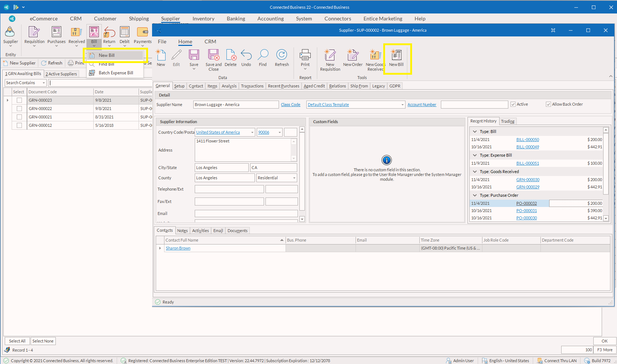Click the Account Number input field
Viewport: 617px width, 364px height.
pyautogui.click(x=474, y=105)
